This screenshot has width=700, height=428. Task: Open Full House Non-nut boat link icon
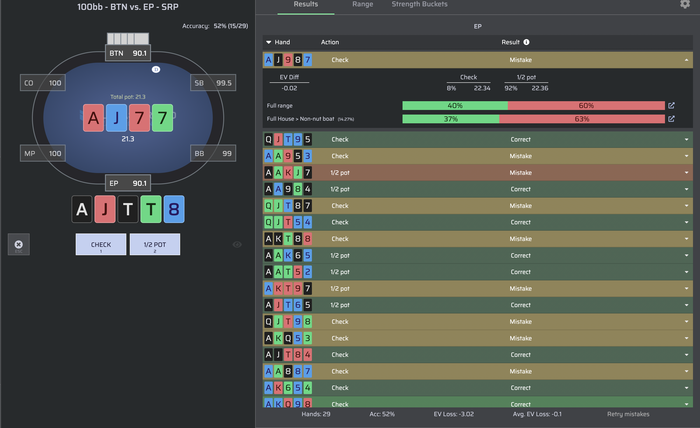(x=671, y=119)
